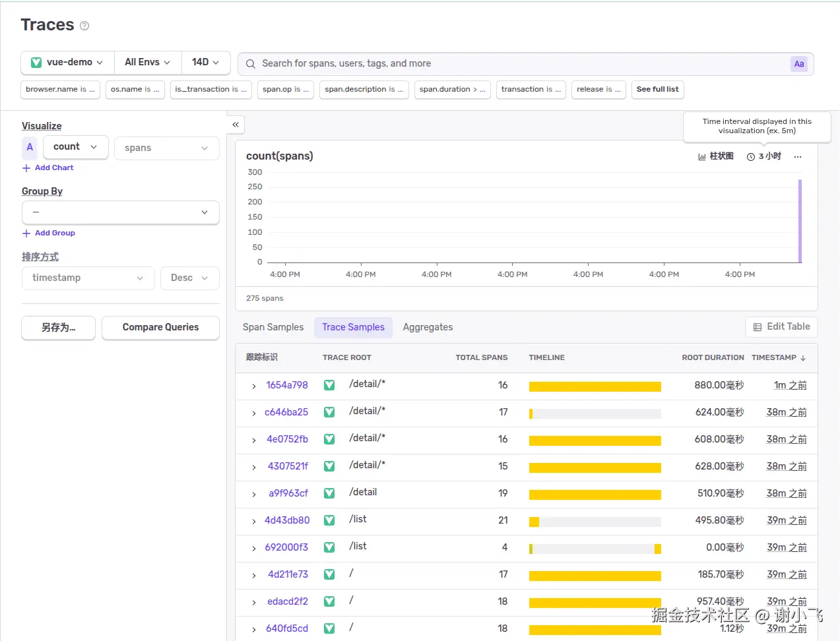Expand trace row c646ba25
This screenshot has width=840, height=641.
[x=254, y=413]
